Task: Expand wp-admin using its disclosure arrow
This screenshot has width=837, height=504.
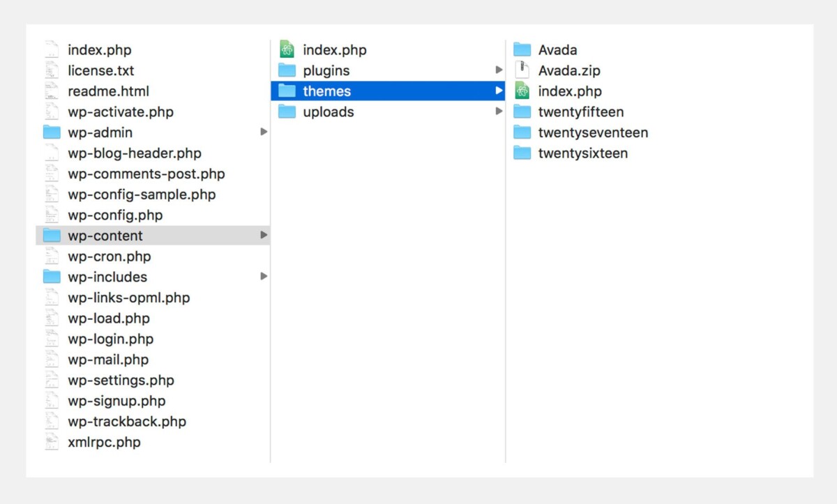Action: [x=264, y=132]
